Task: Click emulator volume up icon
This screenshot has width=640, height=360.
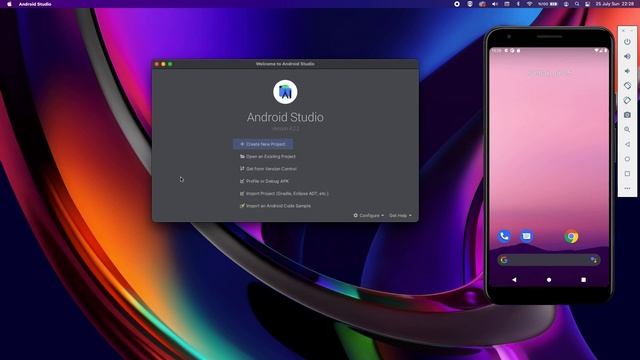Action: click(x=627, y=56)
